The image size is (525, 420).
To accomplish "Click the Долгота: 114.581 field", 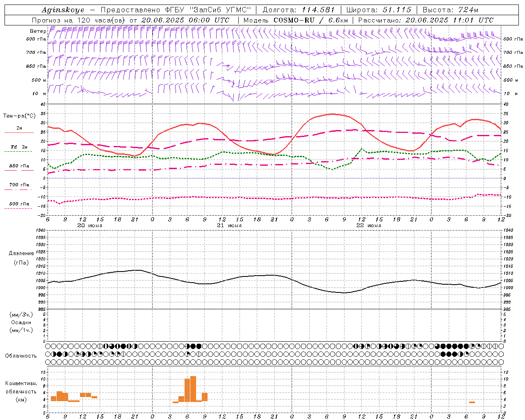I will click(x=299, y=10).
